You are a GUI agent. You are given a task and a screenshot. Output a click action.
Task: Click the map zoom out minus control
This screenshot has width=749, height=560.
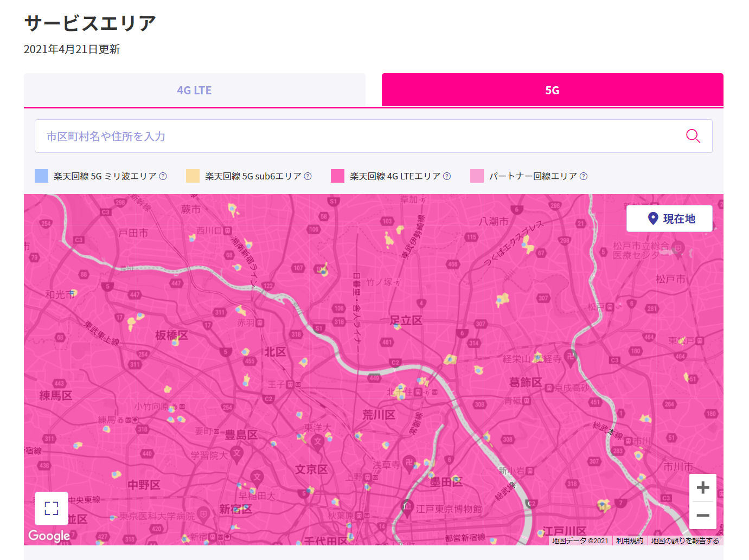(x=703, y=516)
